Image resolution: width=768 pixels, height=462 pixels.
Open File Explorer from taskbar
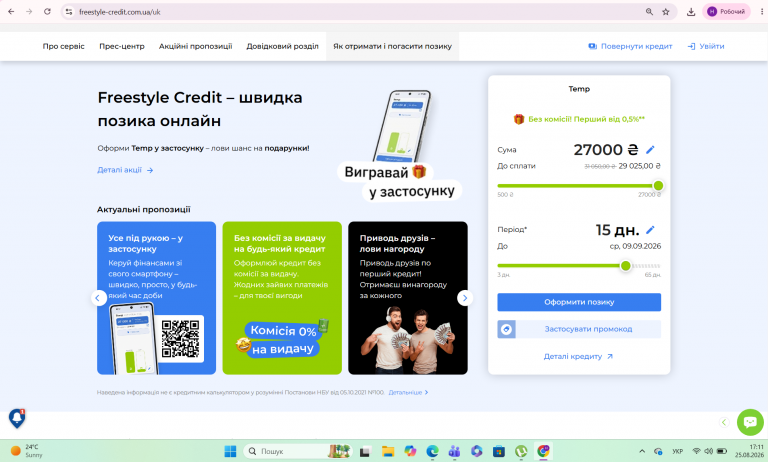(x=388, y=451)
